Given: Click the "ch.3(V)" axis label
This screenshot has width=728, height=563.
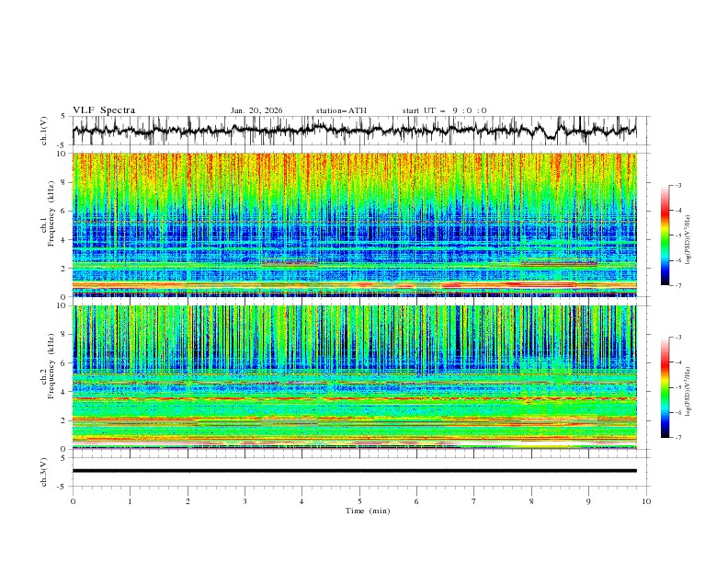Looking at the screenshot, I should (x=44, y=472).
